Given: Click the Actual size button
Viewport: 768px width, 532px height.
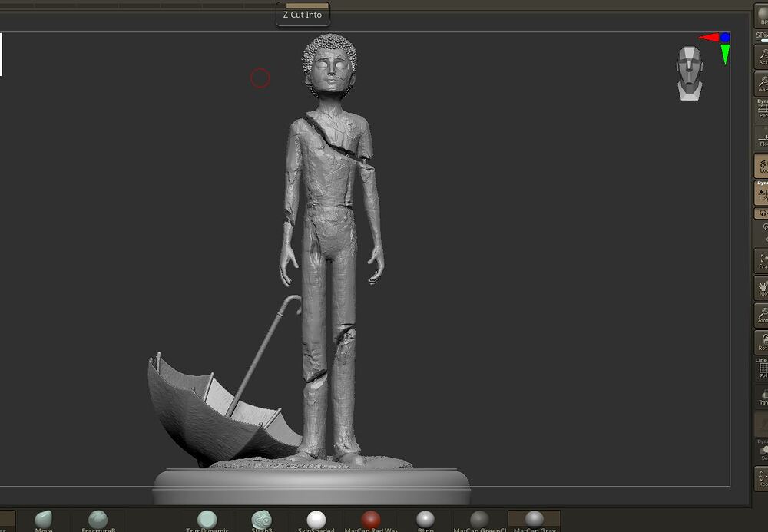Looking at the screenshot, I should tap(761, 56).
